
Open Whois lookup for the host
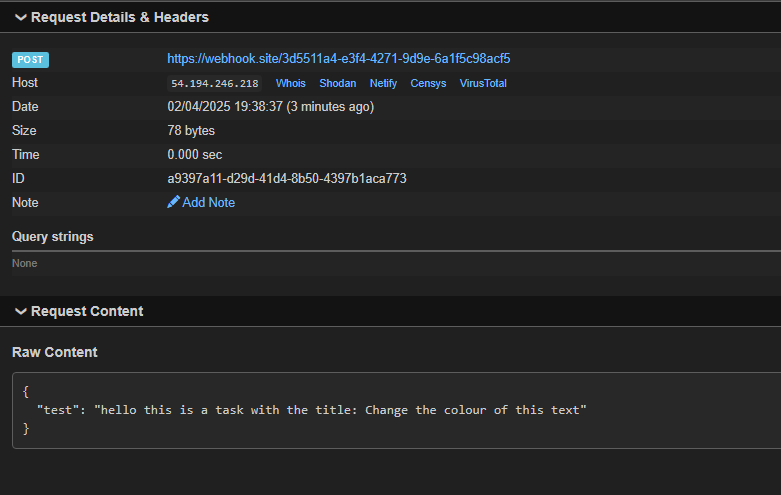click(x=291, y=84)
